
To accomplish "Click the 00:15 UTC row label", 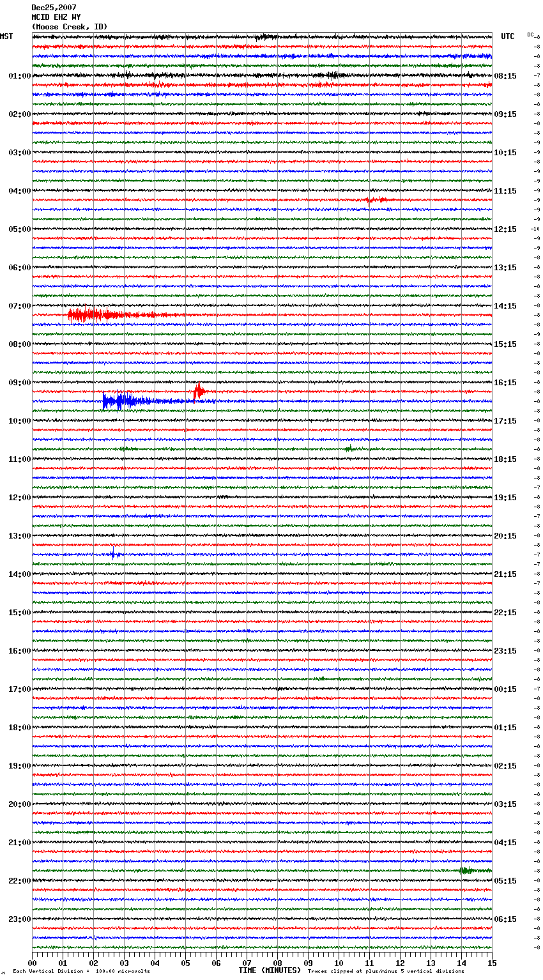I will coord(505,689).
